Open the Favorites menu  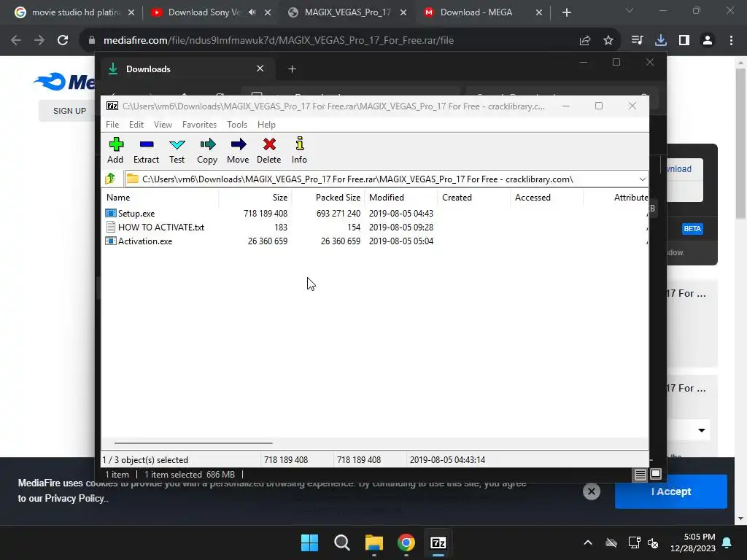199,124
